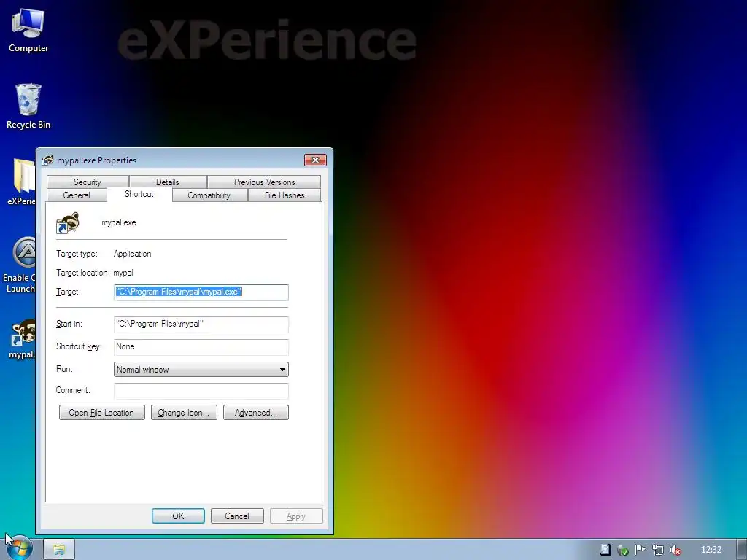Click the Change Icon... button

[x=184, y=413]
